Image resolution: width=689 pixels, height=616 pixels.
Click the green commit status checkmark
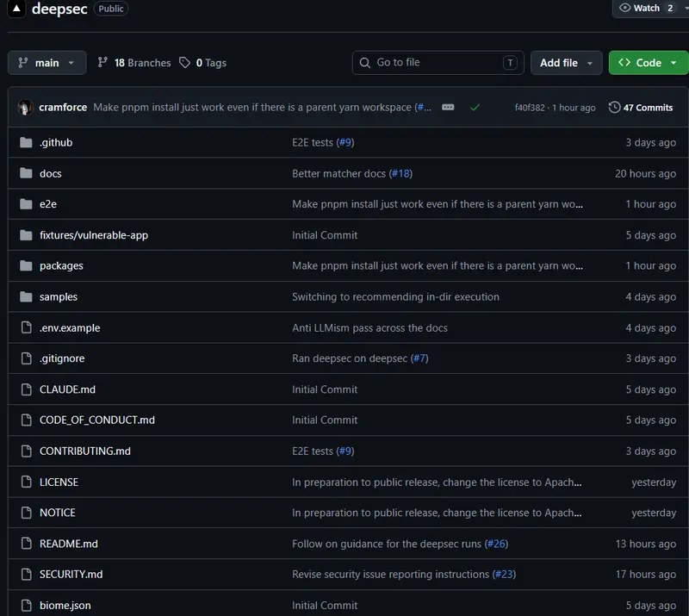coord(475,108)
